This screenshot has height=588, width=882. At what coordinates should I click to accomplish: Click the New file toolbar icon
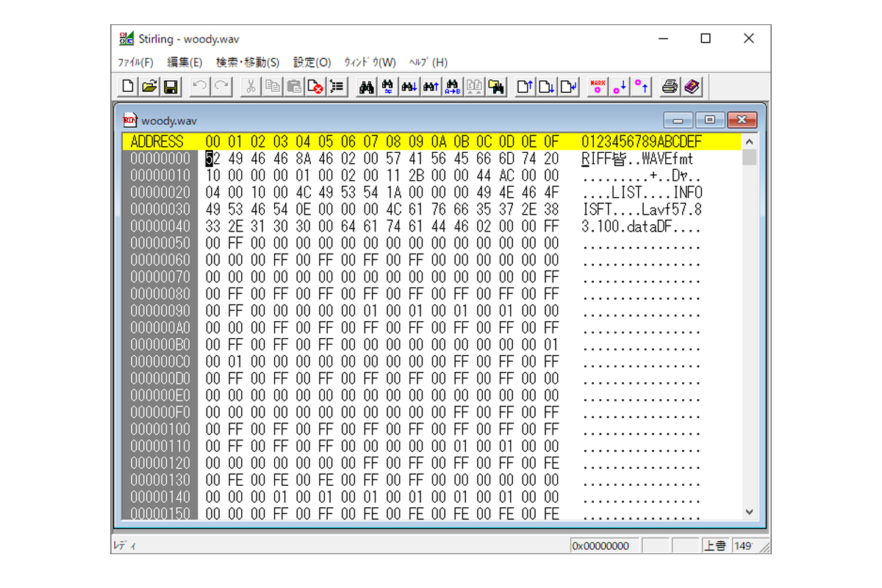tap(128, 87)
